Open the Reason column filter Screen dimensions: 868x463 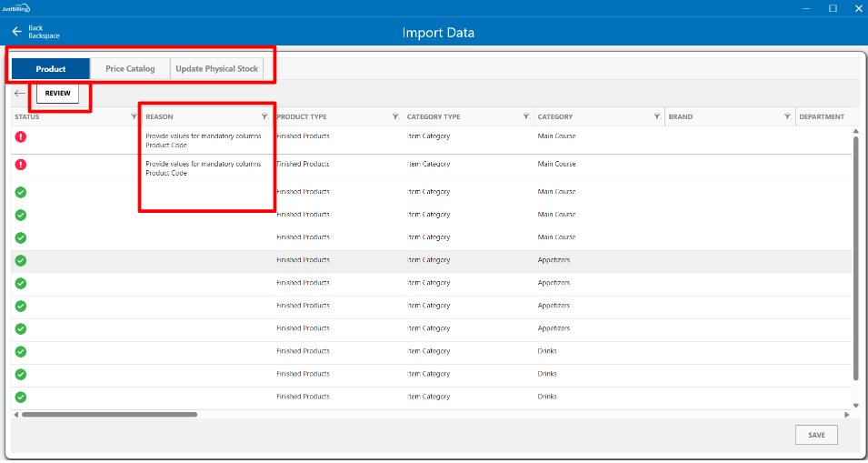click(264, 116)
